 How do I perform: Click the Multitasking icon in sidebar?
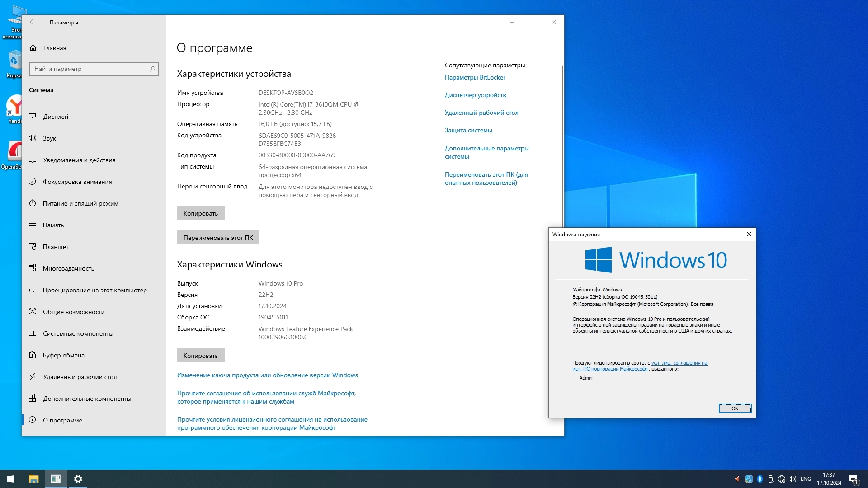pos(33,268)
